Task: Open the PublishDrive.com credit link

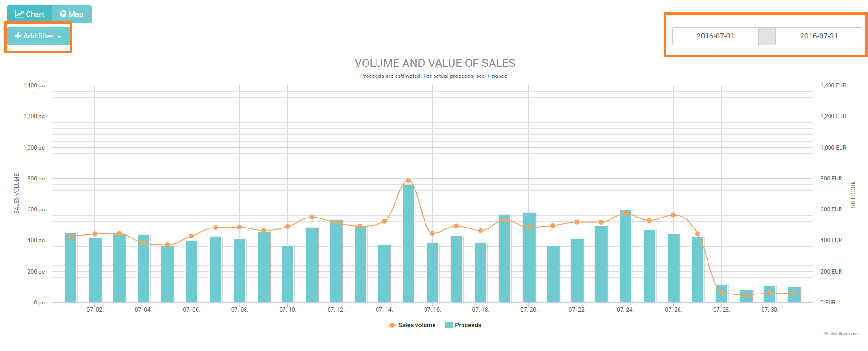Action: tap(840, 334)
